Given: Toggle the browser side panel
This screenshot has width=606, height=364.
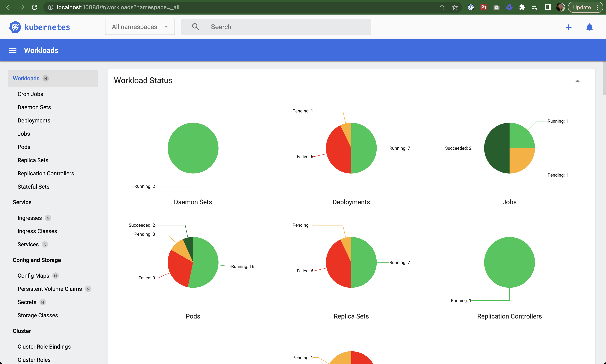Looking at the screenshot, I should point(548,7).
